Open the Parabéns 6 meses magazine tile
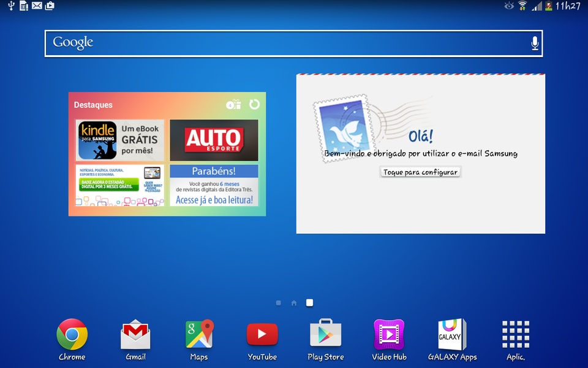The image size is (588, 368). pos(214,185)
